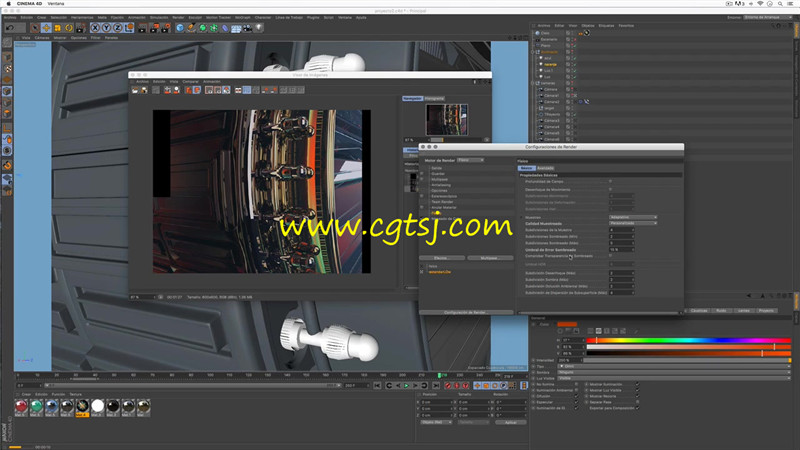Open the Comparar menu in Picture Viewer
Viewport: 800px width, 450px height.
190,82
